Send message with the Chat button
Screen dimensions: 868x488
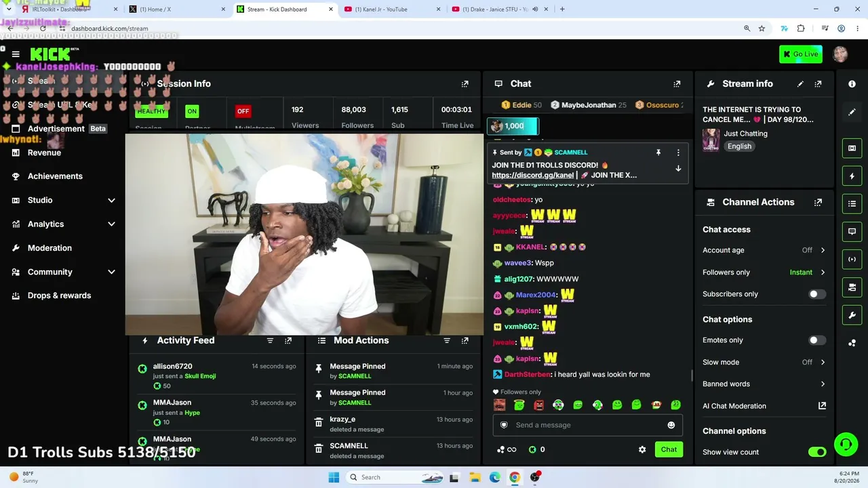pyautogui.click(x=669, y=449)
